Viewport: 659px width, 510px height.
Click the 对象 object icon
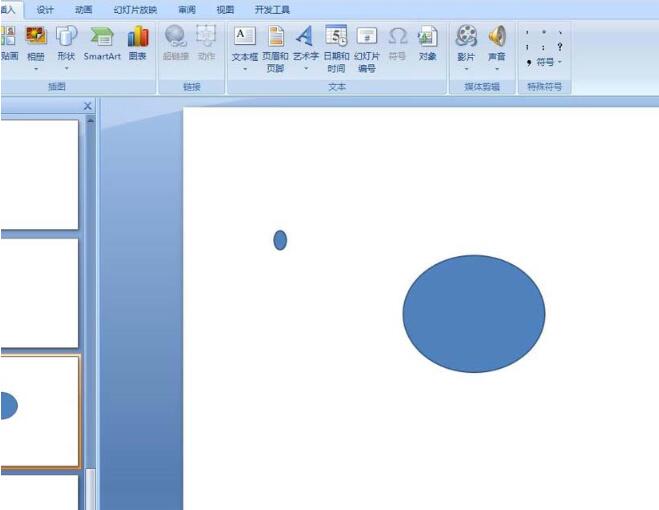427,44
